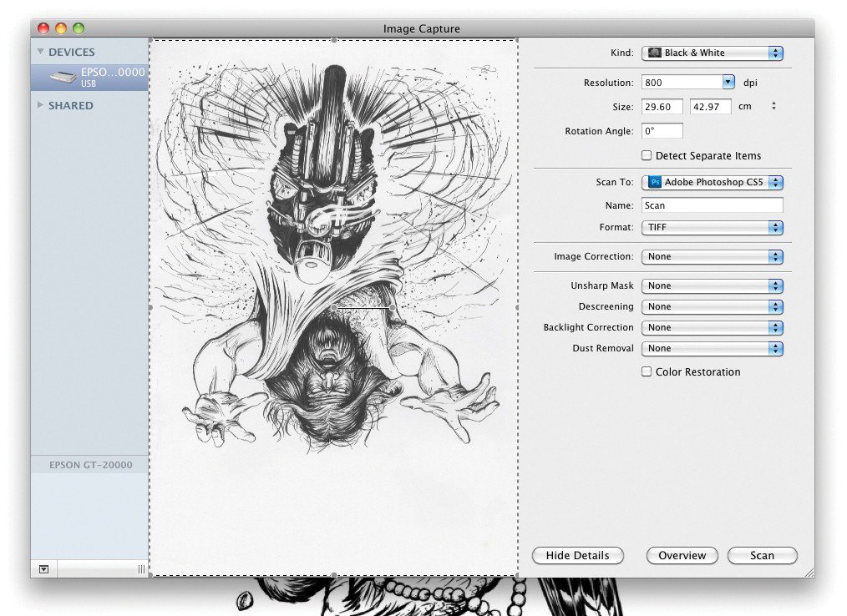This screenshot has height=616, width=847.
Task: Click the Hide Details button
Action: pos(577,556)
